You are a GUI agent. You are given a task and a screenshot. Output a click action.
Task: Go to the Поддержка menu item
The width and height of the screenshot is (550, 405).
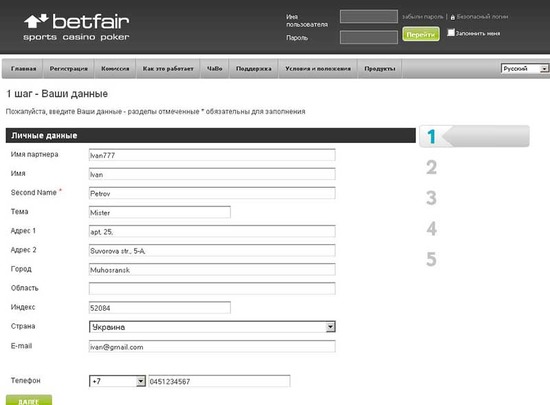[x=254, y=68]
